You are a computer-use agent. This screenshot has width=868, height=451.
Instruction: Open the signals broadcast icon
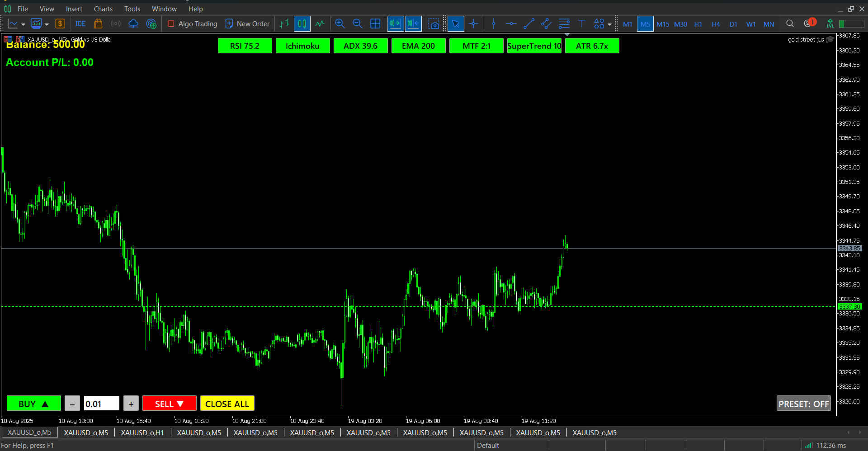tap(116, 24)
